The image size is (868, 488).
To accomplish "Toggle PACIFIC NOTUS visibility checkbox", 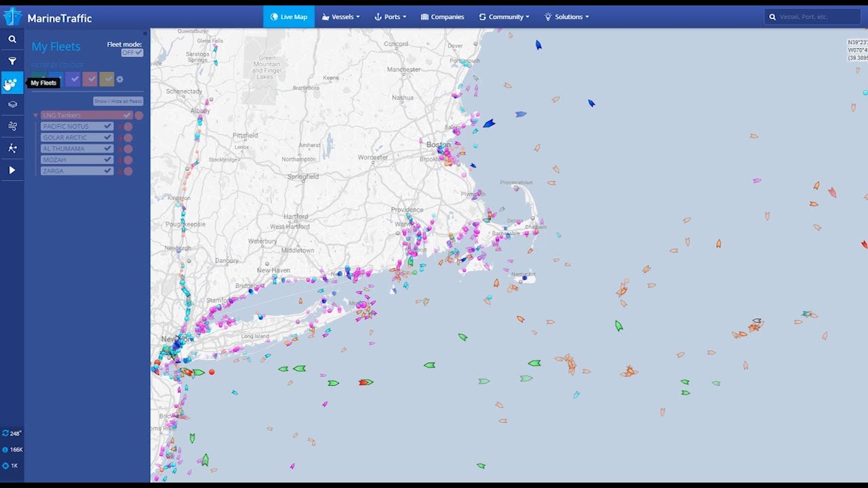I will [108, 127].
